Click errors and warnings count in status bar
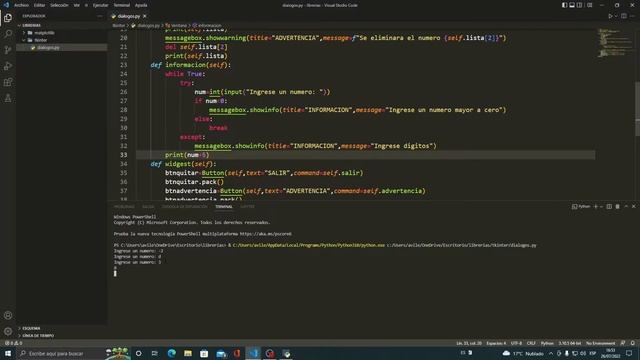The image size is (640, 360). tap(13, 343)
